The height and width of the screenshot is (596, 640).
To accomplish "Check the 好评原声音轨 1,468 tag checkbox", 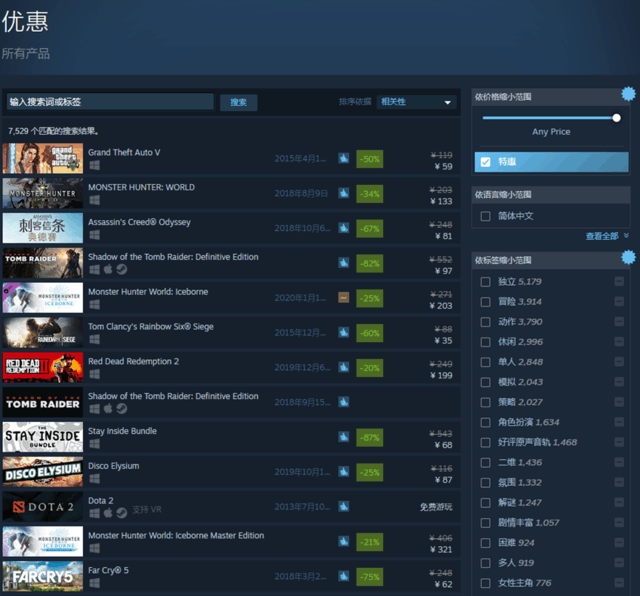I will pos(485,443).
